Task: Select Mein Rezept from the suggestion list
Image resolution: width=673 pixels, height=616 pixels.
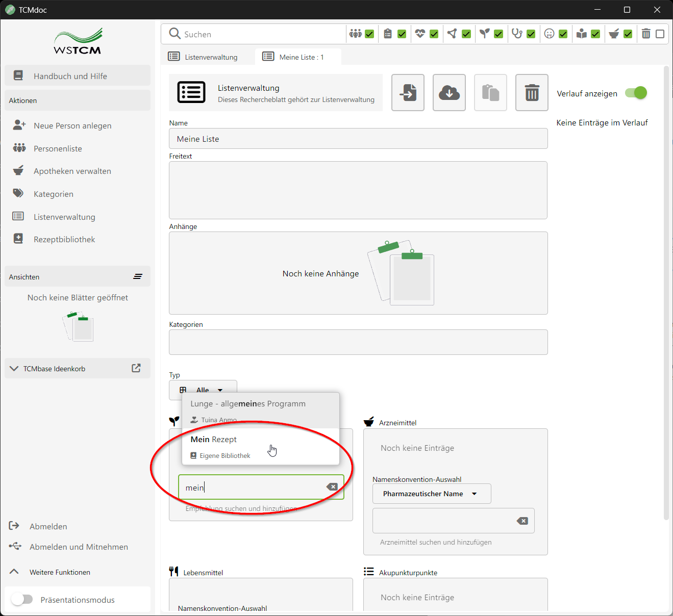Action: tap(214, 439)
